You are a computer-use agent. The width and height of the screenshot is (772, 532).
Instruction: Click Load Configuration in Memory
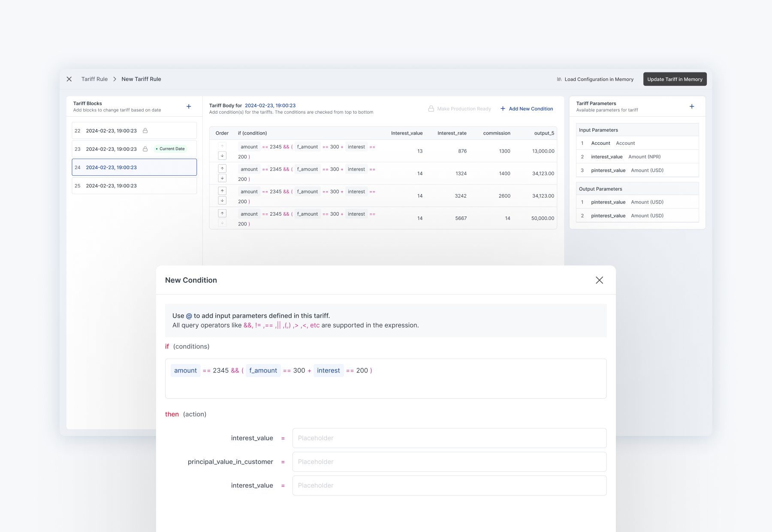pyautogui.click(x=595, y=79)
